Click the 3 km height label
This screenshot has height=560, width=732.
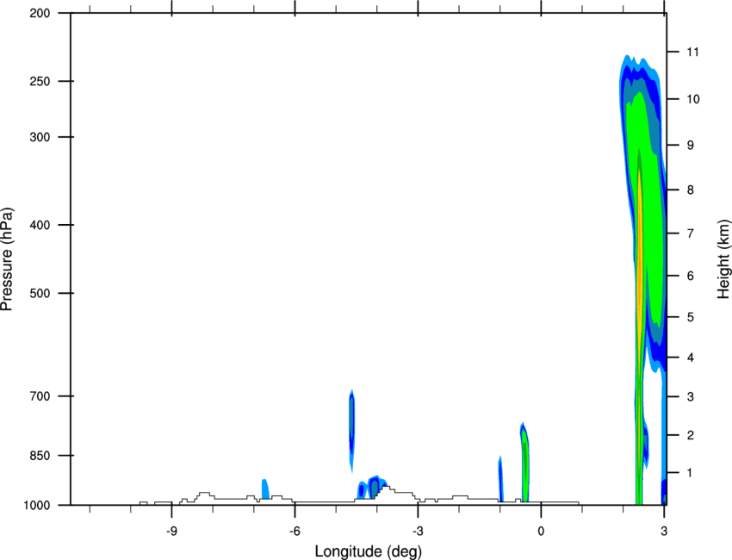coord(690,397)
